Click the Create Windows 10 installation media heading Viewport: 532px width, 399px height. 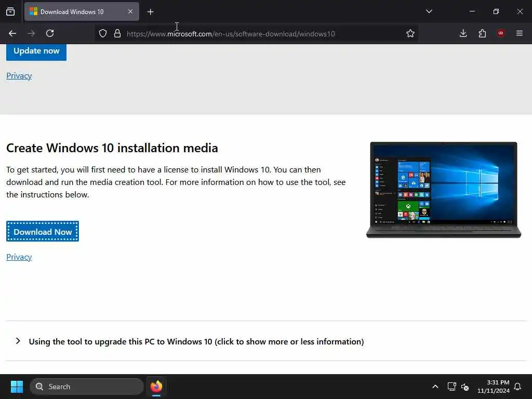click(x=112, y=148)
